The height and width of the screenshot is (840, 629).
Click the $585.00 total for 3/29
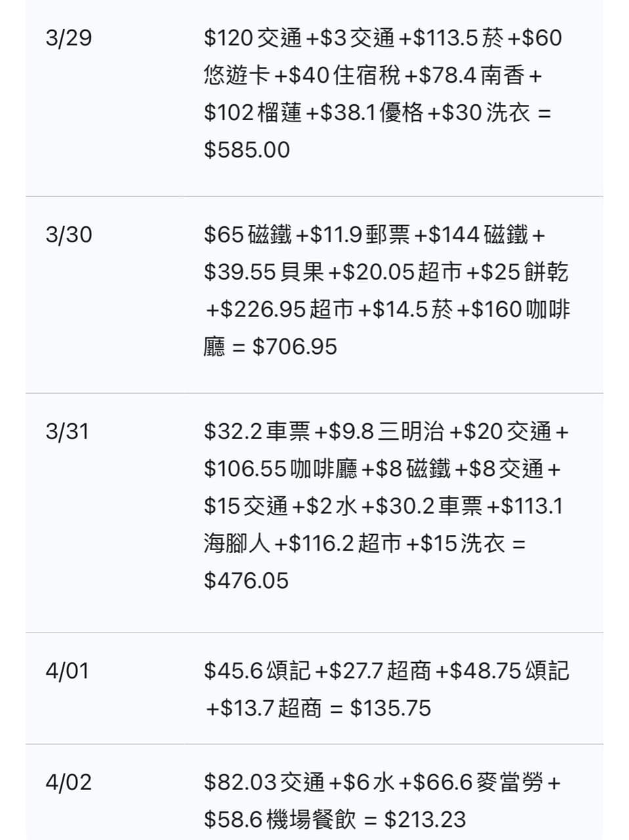click(x=247, y=150)
